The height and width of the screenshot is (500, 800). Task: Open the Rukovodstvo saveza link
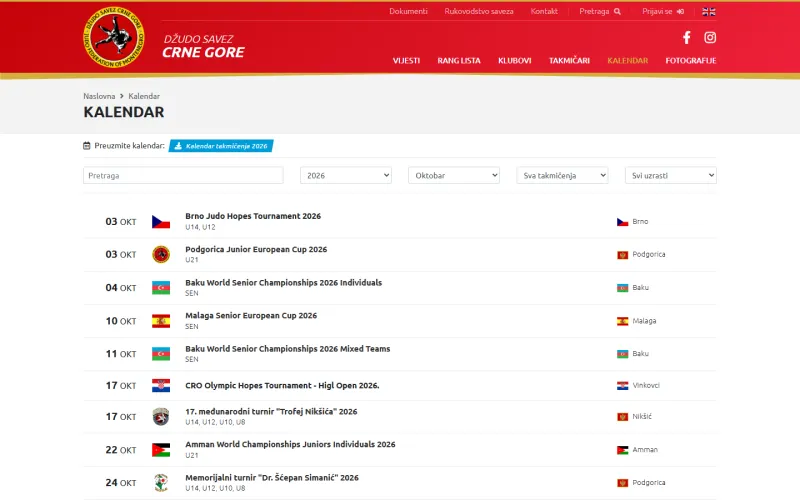click(479, 11)
